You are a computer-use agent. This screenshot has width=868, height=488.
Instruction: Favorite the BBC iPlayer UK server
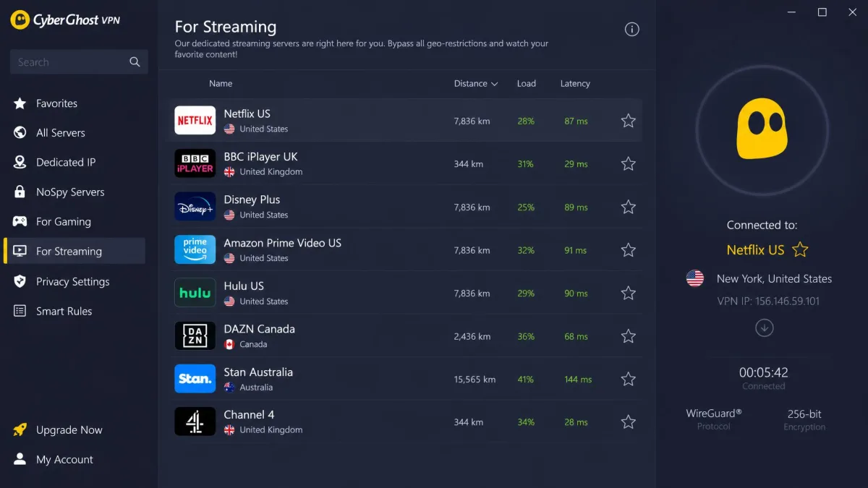(629, 164)
